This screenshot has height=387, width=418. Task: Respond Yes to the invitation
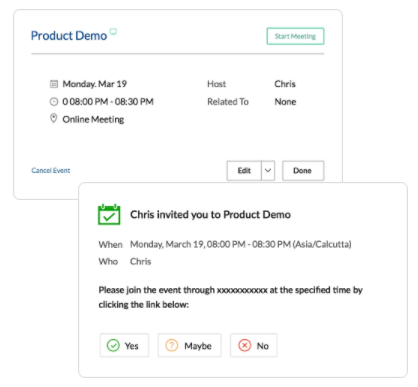124,346
